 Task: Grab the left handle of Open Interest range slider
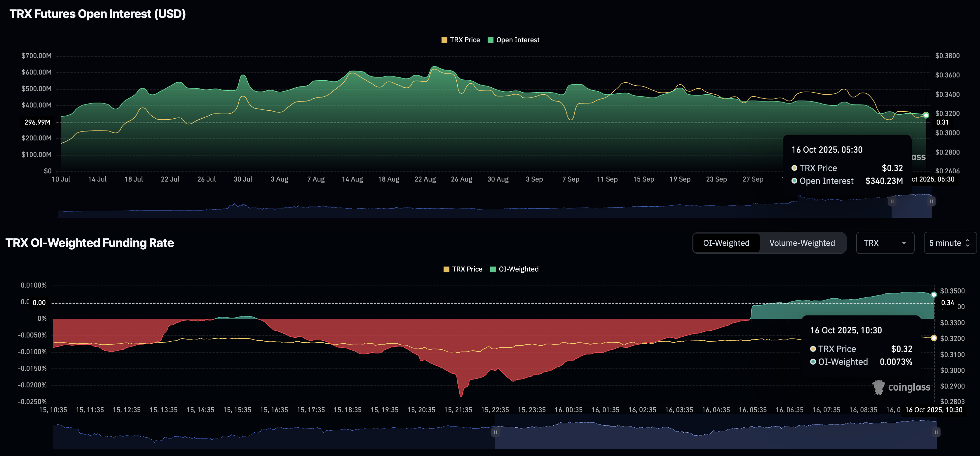pyautogui.click(x=892, y=201)
